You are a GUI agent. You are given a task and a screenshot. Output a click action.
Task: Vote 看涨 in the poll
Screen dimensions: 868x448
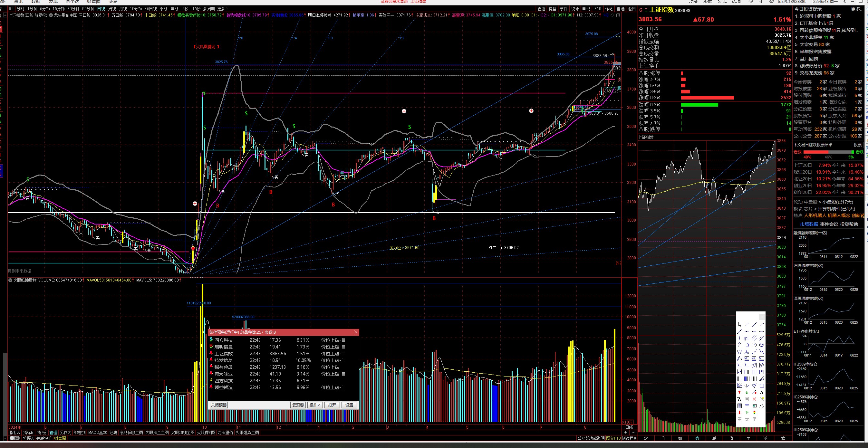point(797,152)
